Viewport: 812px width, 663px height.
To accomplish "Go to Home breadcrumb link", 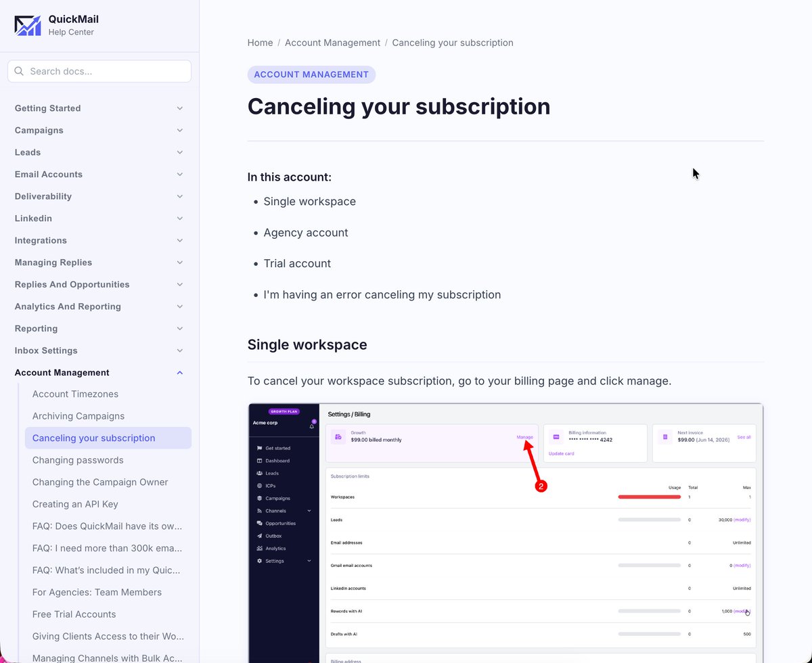I will 261,43.
